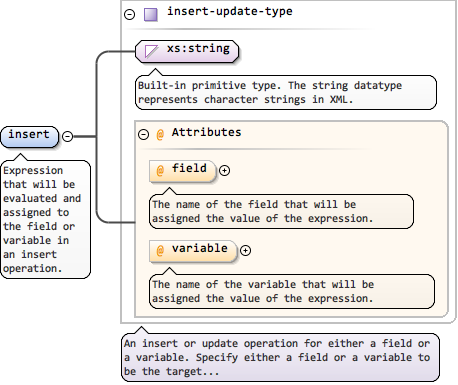This screenshot has height=385, width=458.
Task: Click the orange @ icon next to Attributes
Action: click(x=160, y=135)
